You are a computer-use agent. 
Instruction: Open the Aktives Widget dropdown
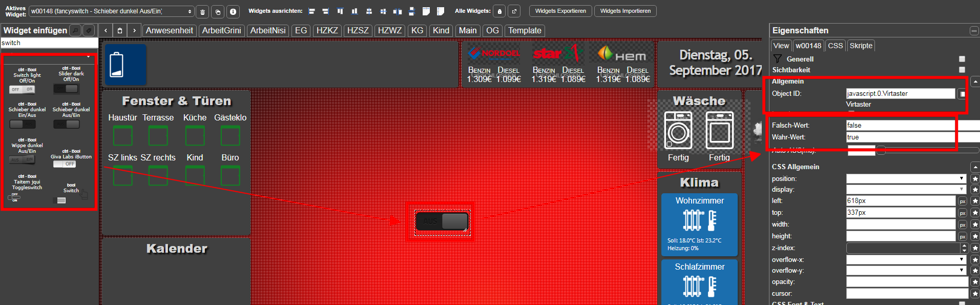click(112, 11)
